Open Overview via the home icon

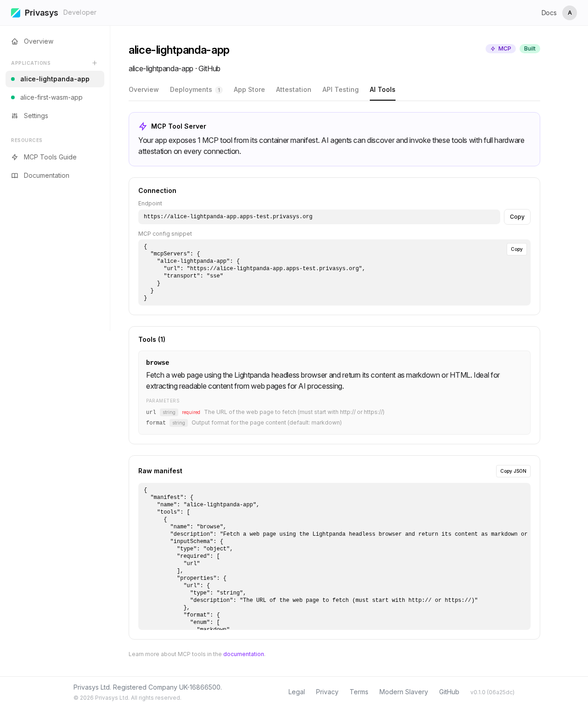pos(14,41)
